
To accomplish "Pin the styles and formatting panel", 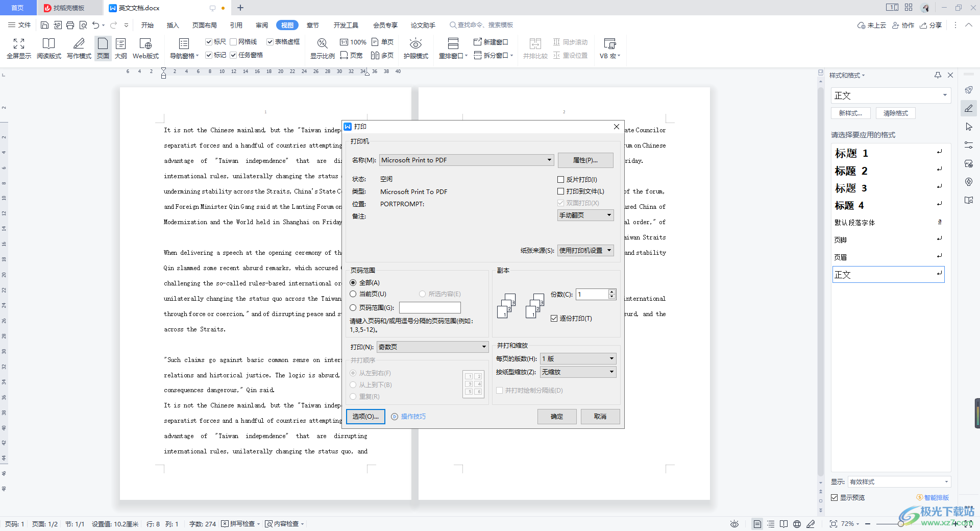I will pyautogui.click(x=938, y=75).
